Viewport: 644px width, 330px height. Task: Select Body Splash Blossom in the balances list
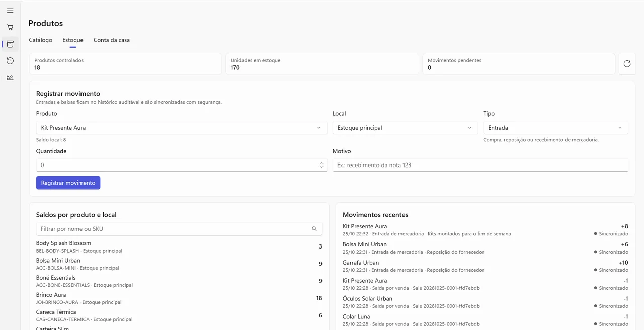tap(179, 246)
